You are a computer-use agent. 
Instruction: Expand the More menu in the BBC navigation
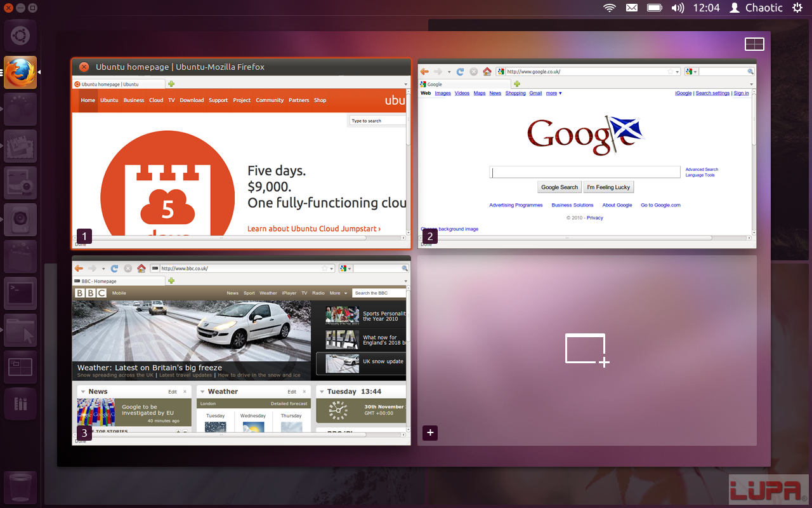(x=338, y=293)
